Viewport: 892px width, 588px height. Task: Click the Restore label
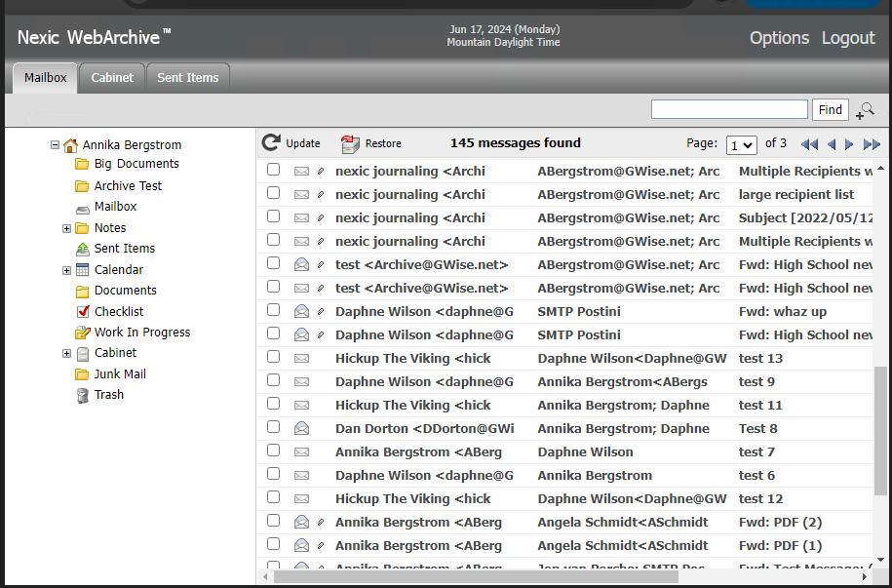[383, 144]
